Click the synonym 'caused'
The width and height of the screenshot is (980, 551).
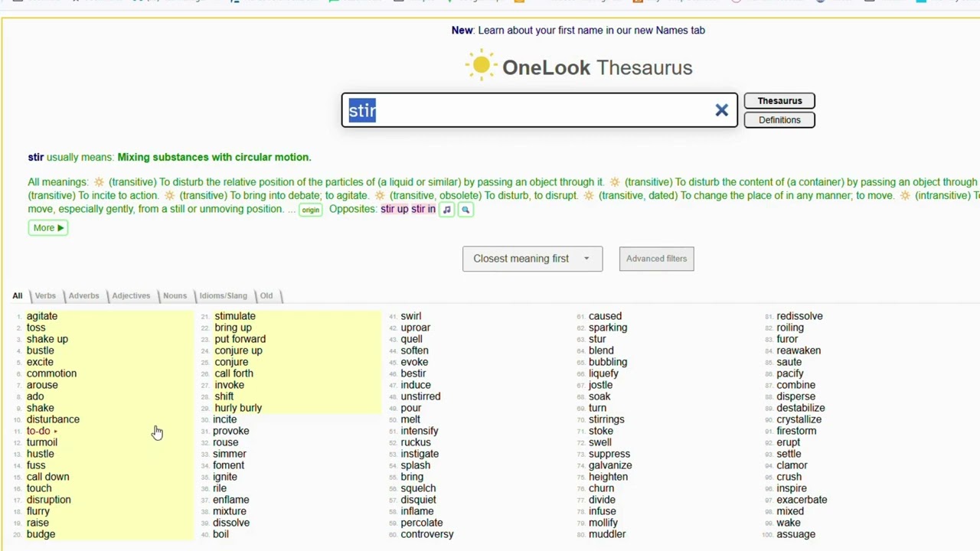pyautogui.click(x=605, y=316)
